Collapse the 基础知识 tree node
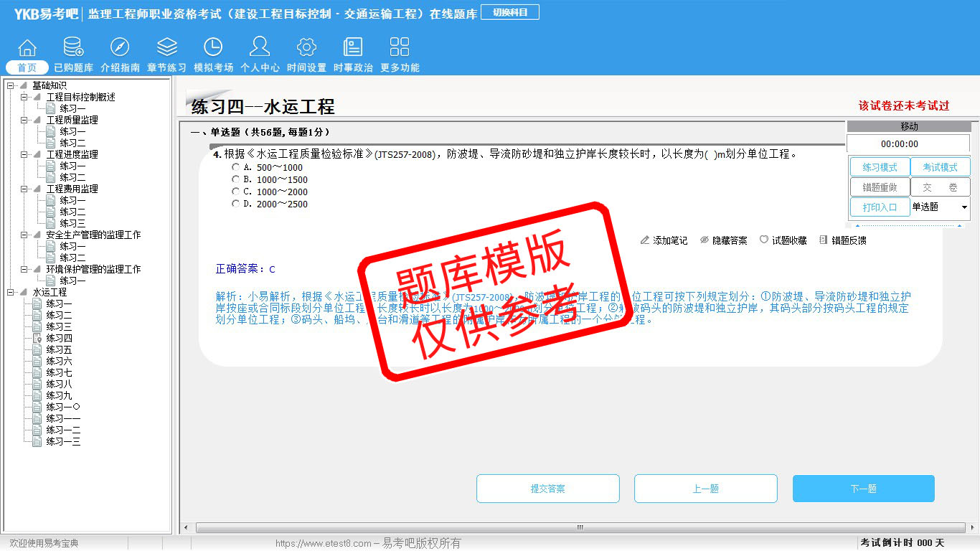Image resolution: width=980 pixels, height=551 pixels. [x=11, y=85]
